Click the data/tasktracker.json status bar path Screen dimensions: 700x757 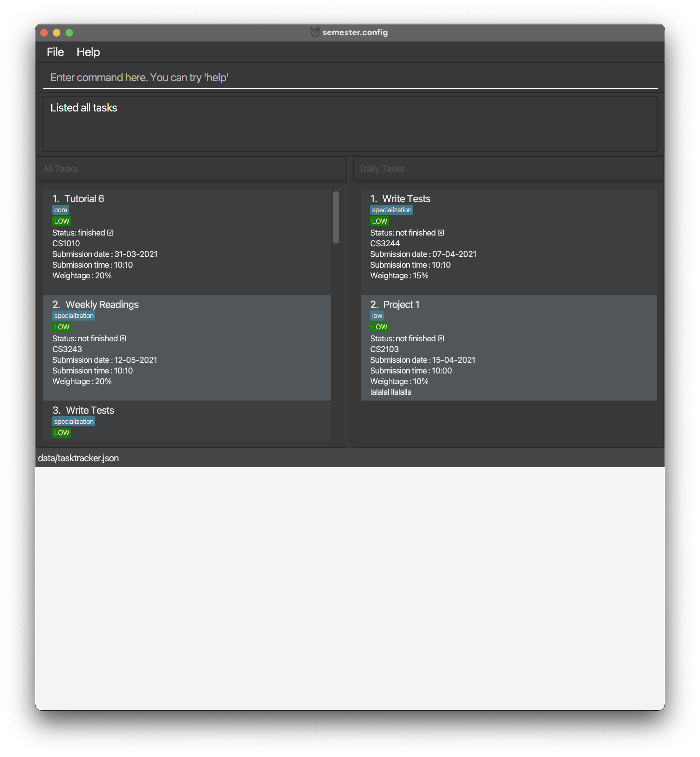click(78, 458)
